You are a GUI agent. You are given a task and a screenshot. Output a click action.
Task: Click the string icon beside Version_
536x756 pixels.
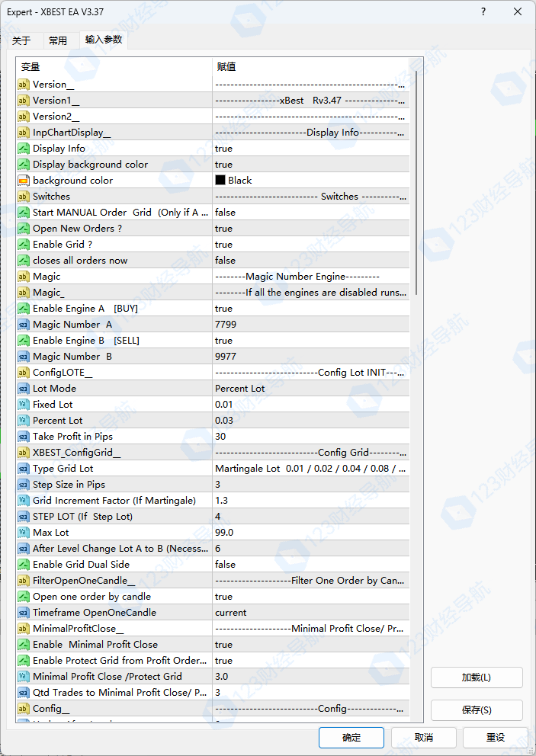pos(23,85)
